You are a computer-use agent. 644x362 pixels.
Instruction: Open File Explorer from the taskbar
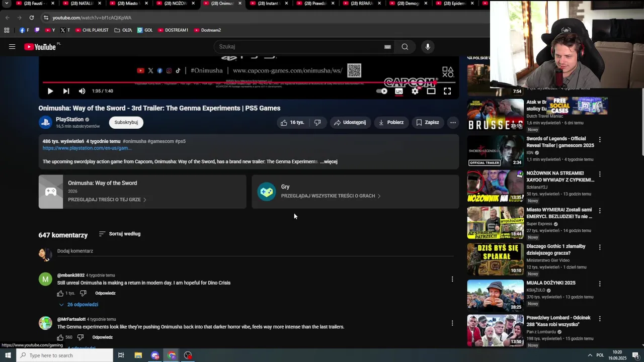pos(138,355)
